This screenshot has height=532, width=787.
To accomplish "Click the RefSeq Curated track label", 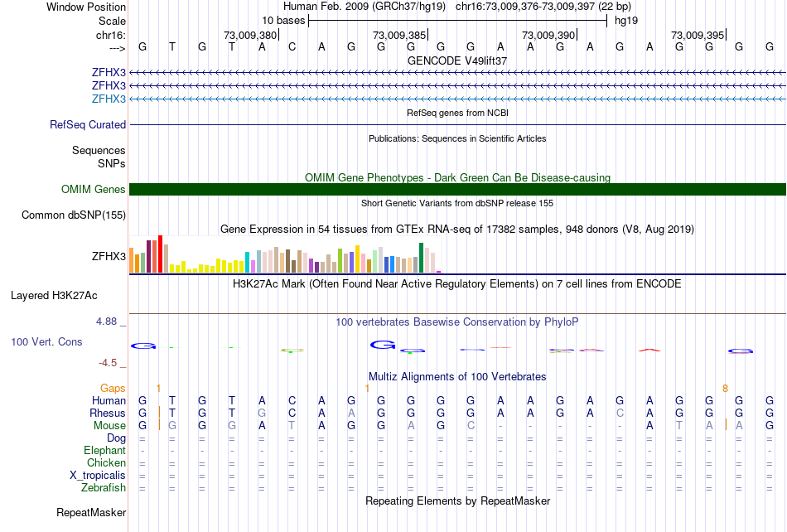I will (88, 124).
